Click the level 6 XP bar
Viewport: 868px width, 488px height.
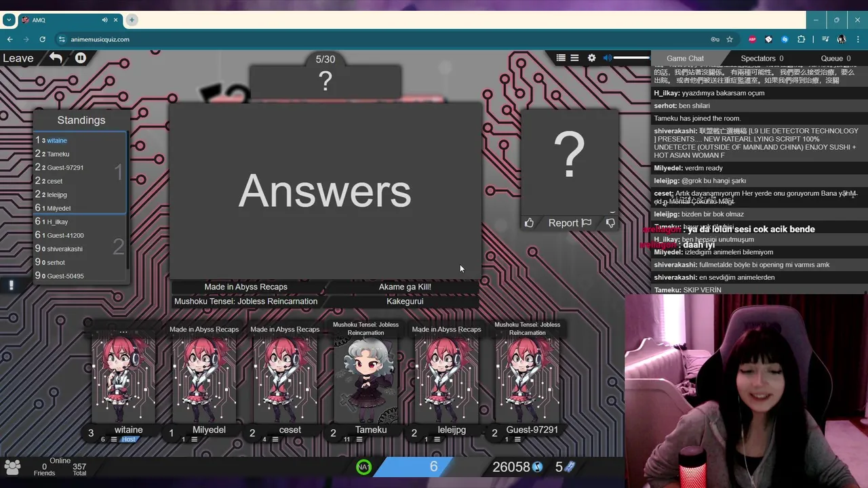click(x=434, y=466)
